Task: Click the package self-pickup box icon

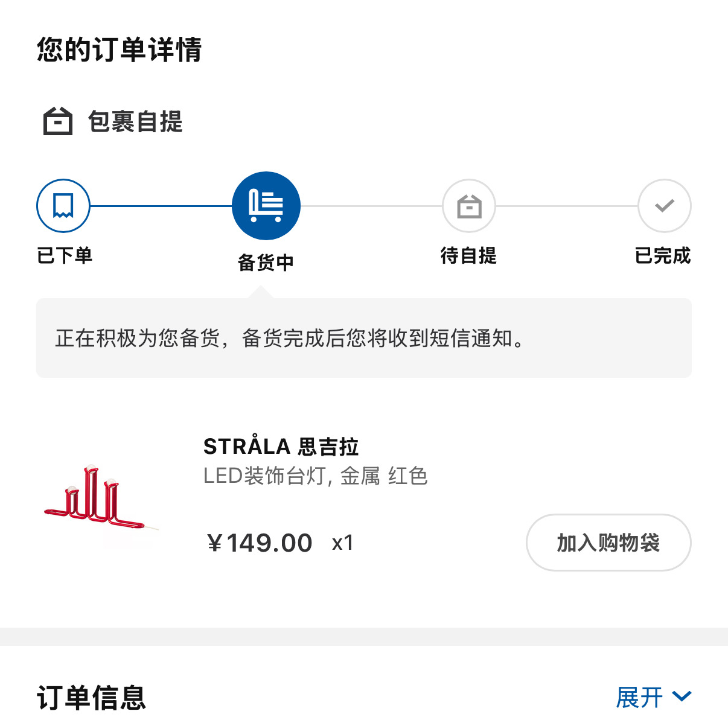Action: pyautogui.click(x=58, y=121)
